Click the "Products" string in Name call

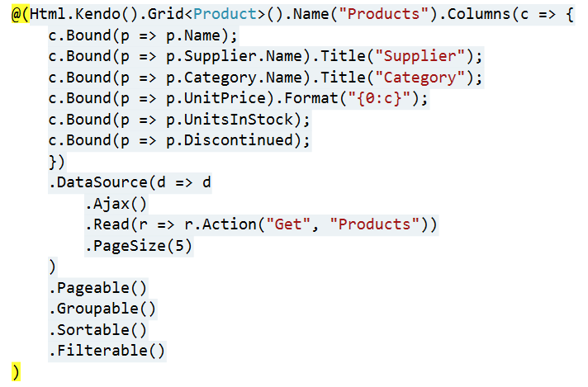click(383, 14)
